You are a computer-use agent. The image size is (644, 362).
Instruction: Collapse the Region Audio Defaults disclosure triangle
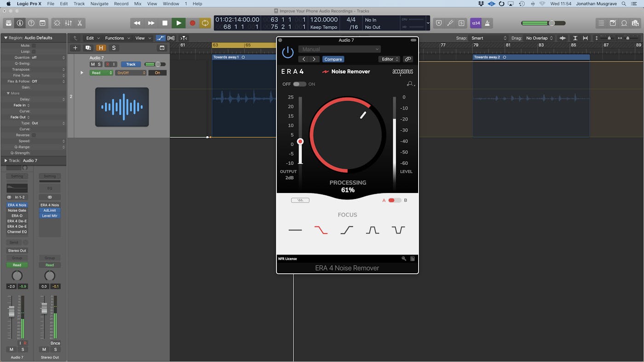click(6, 38)
